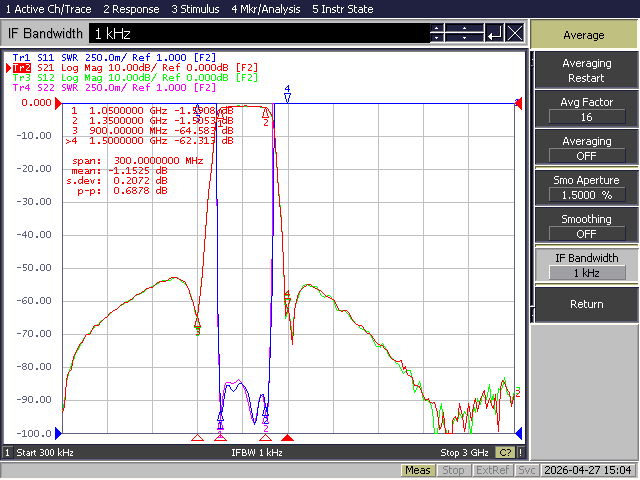Click the small step-up arrow for IF Bandwidth

[437, 28]
